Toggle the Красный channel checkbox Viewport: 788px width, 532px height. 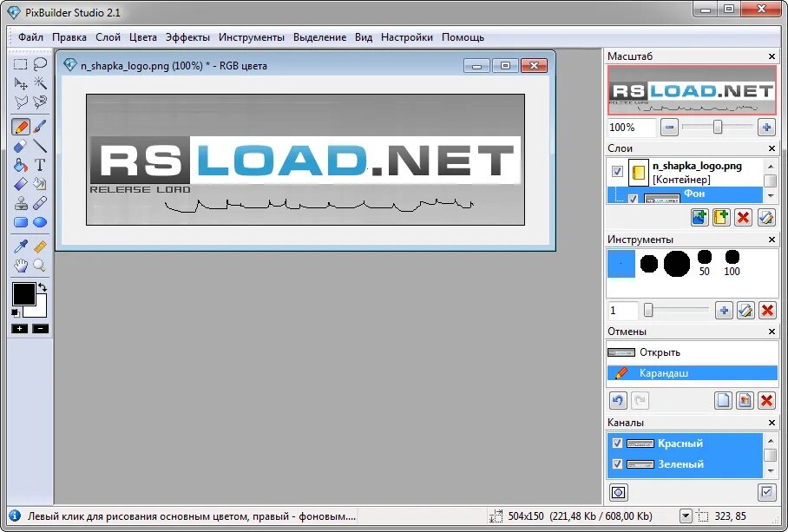(x=617, y=443)
